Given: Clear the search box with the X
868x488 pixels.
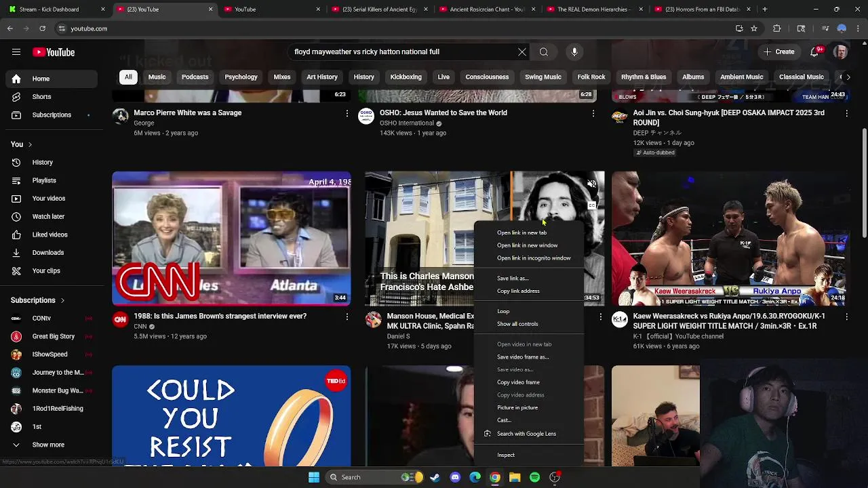Looking at the screenshot, I should coord(522,52).
